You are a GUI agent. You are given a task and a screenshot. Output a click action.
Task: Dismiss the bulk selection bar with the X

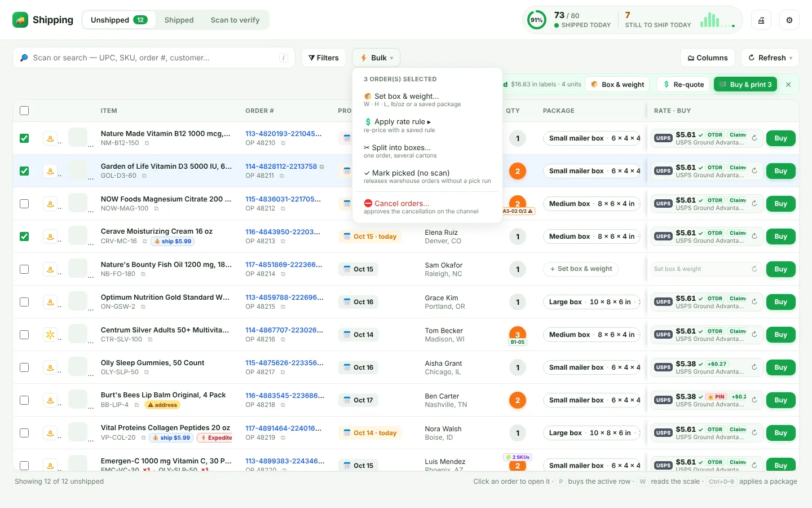788,85
